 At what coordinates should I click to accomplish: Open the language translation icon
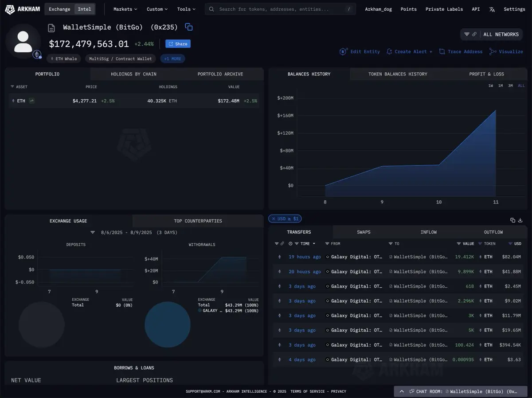click(492, 9)
